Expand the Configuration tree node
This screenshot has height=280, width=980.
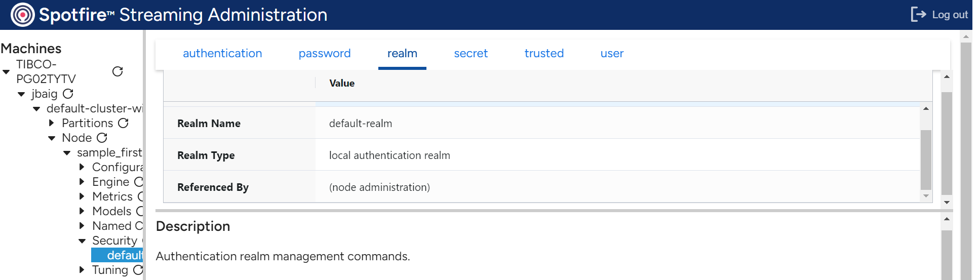tap(82, 167)
